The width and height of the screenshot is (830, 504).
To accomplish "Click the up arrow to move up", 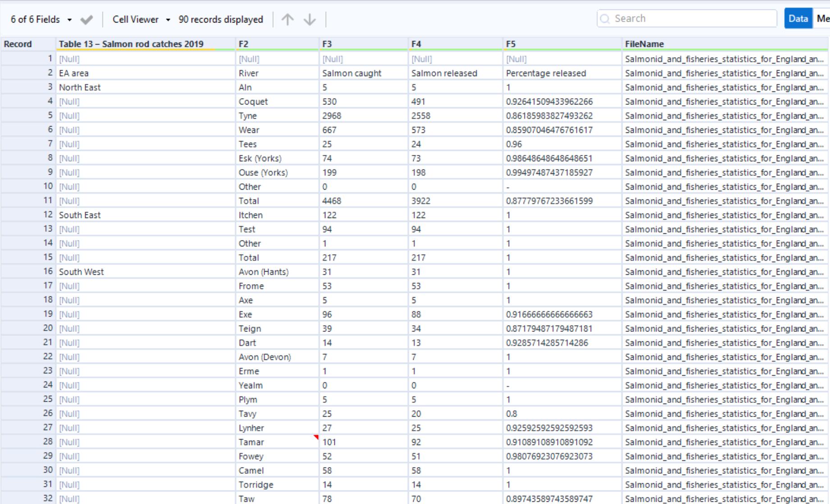I will click(287, 19).
